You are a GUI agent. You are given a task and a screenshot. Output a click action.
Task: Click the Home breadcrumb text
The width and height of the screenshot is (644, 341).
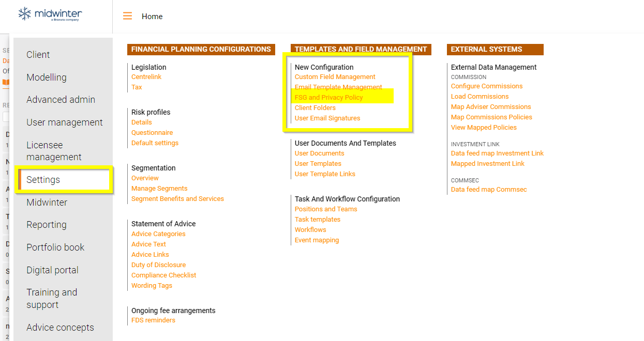click(152, 17)
